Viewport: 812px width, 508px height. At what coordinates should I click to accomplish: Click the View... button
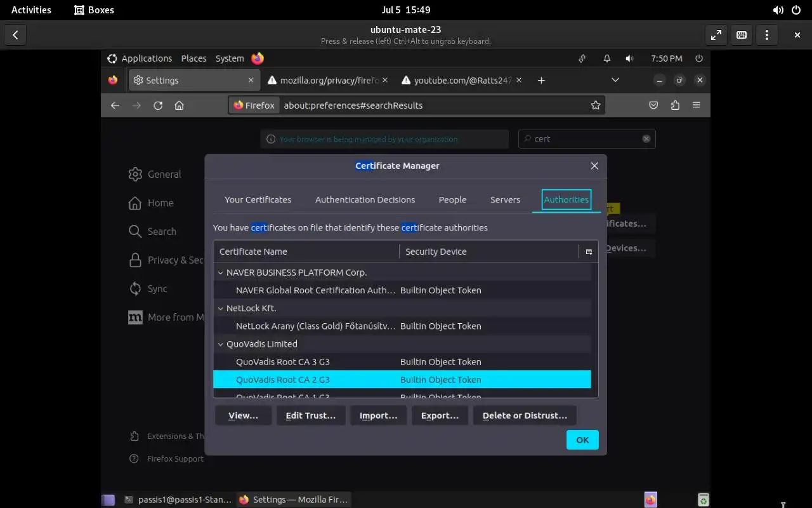[244, 416]
